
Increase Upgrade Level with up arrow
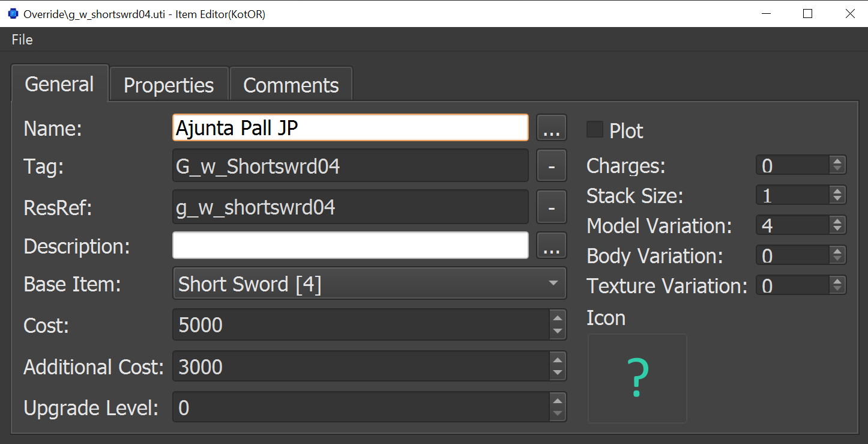click(558, 402)
